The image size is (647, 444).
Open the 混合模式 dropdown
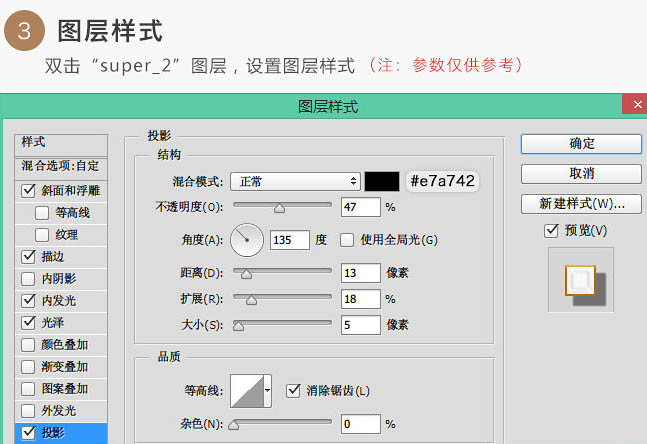[295, 182]
